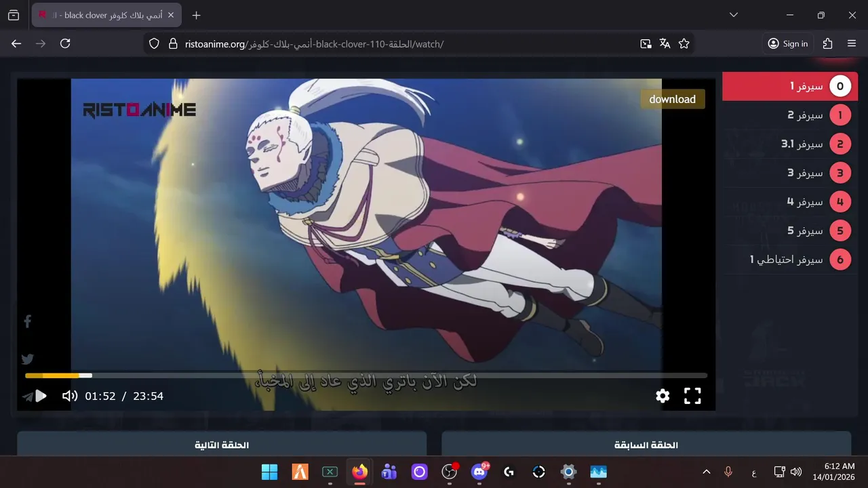The height and width of the screenshot is (488, 868).
Task: Select backup server سيرفر احتياطي 1
Action: click(x=790, y=260)
